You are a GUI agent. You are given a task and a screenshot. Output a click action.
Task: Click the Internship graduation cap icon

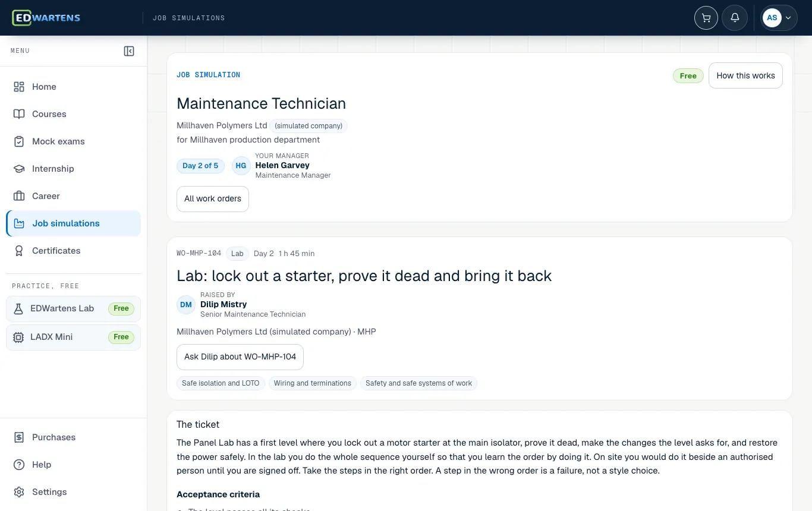[19, 169]
